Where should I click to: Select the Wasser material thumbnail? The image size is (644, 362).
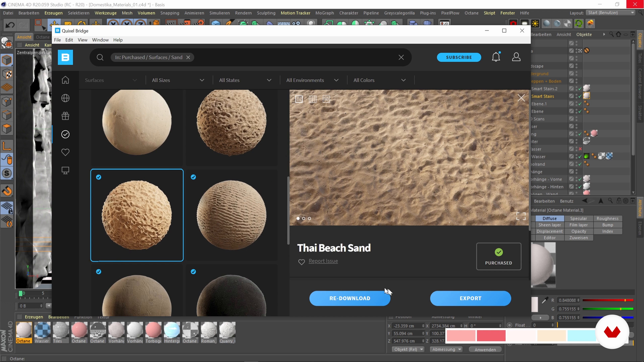tap(42, 332)
